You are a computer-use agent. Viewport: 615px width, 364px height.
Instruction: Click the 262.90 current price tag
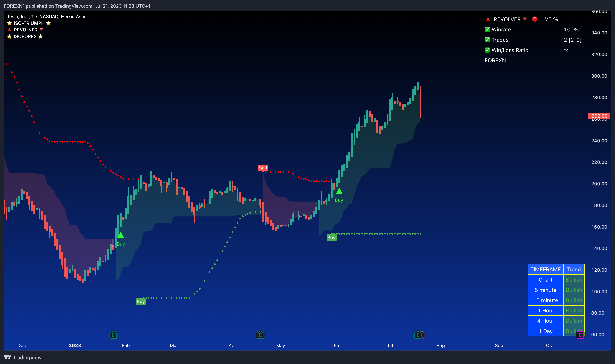[x=599, y=116]
